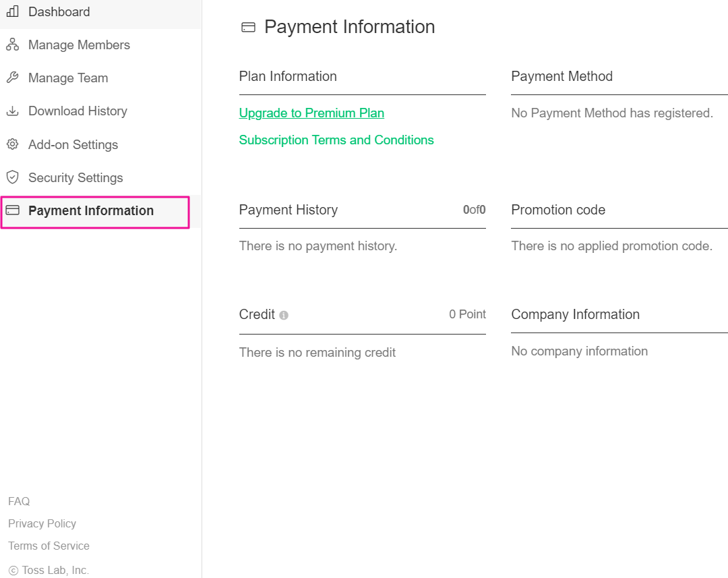This screenshot has height=578, width=728.
Task: Click the Download History arrow icon
Action: point(12,111)
